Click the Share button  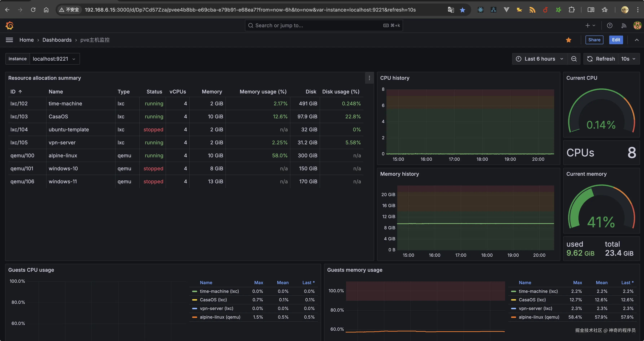click(594, 40)
